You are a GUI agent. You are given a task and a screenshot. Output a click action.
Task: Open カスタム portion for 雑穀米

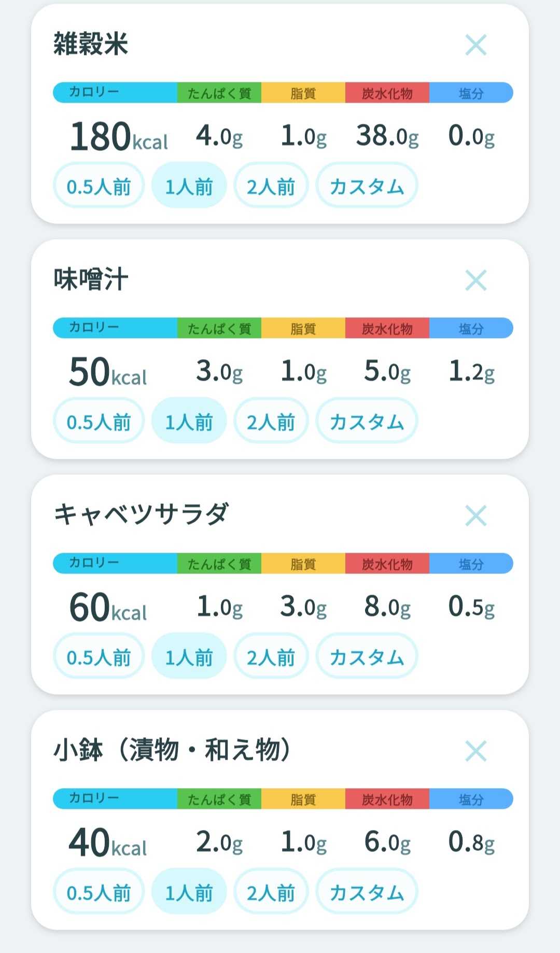367,185
